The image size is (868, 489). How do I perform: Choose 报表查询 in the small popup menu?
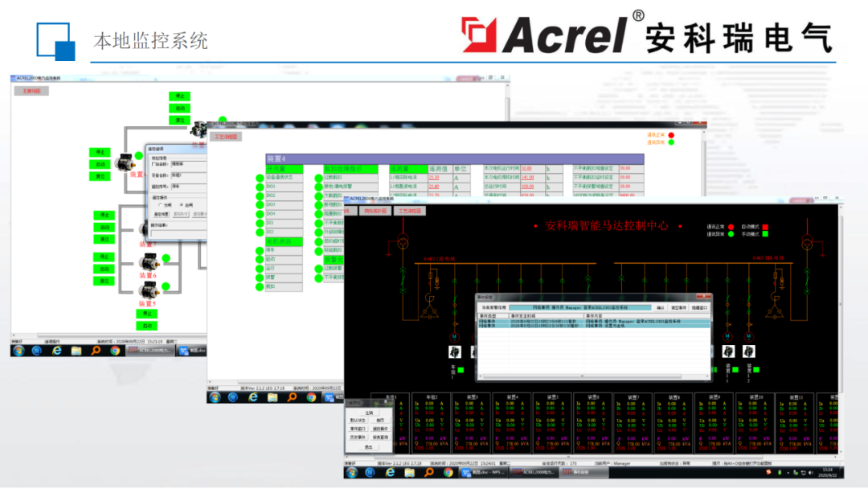pos(380,438)
